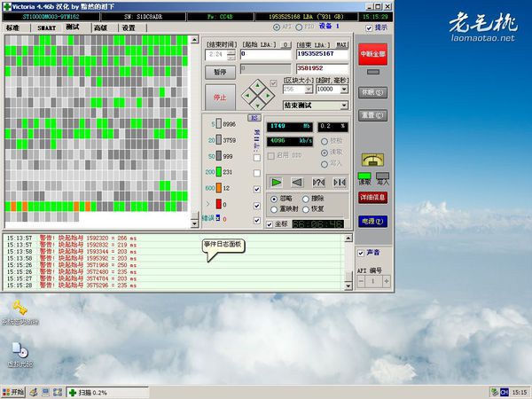The image size is (532, 399).
Task: Select the random seek |>?<| mode button
Action: point(318,183)
